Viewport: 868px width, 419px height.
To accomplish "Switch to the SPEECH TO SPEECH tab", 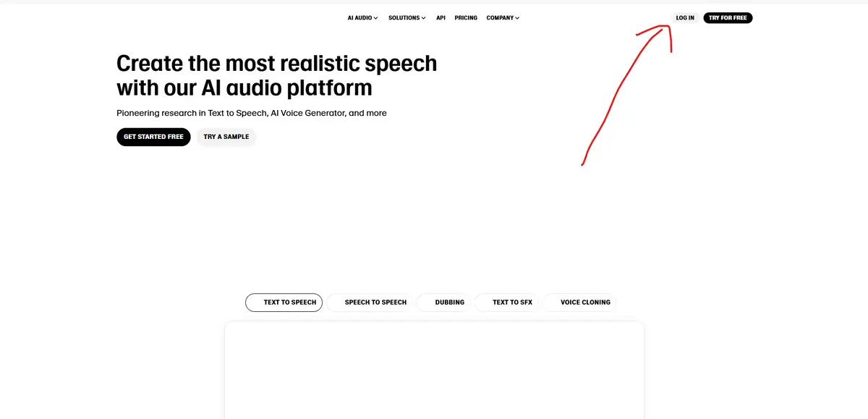I will (370, 302).
